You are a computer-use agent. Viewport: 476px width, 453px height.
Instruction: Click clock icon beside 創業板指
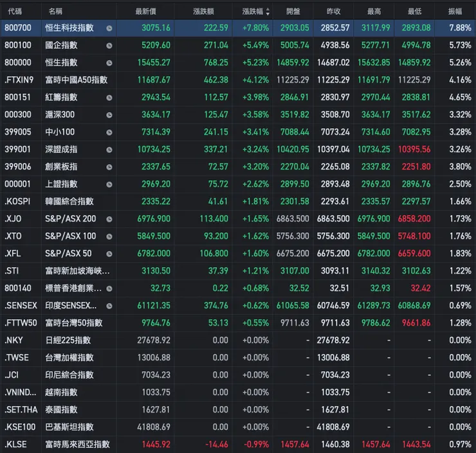pos(109,167)
